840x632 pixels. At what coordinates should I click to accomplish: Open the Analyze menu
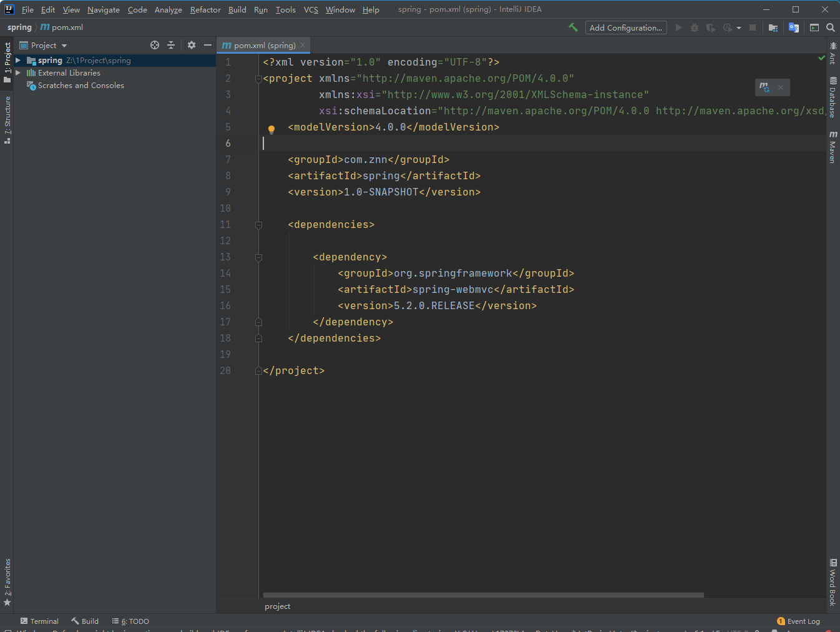168,9
